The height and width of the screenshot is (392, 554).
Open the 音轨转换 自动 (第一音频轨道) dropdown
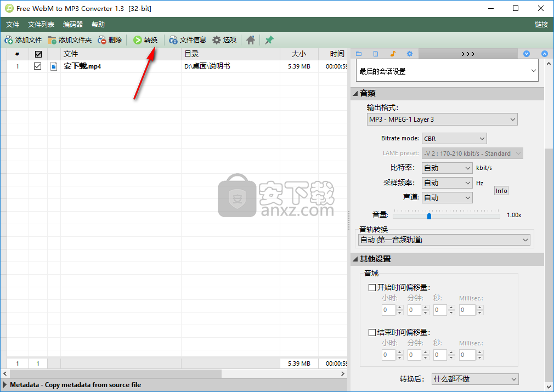(x=444, y=240)
